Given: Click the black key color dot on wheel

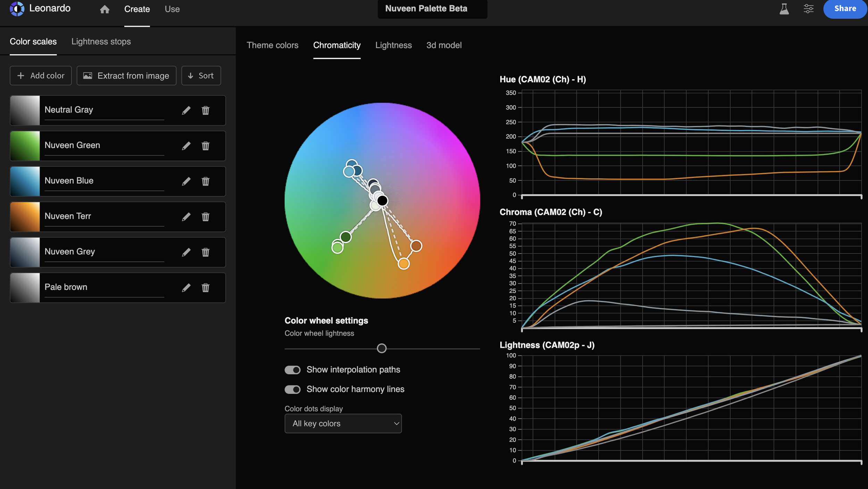Looking at the screenshot, I should pos(382,201).
